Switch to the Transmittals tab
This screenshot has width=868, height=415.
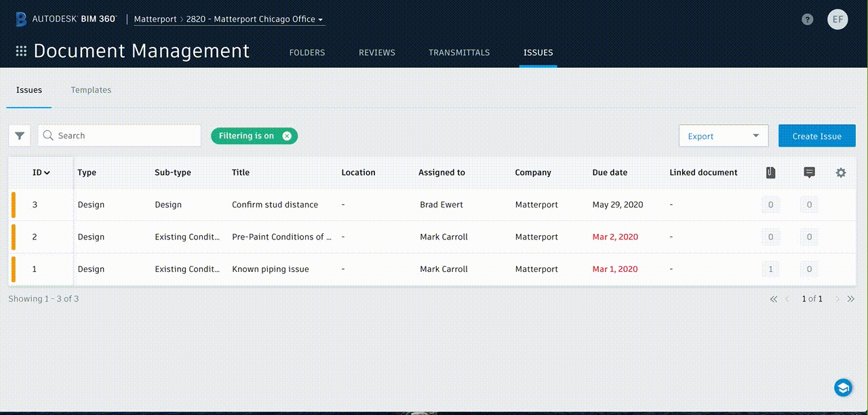tap(459, 52)
